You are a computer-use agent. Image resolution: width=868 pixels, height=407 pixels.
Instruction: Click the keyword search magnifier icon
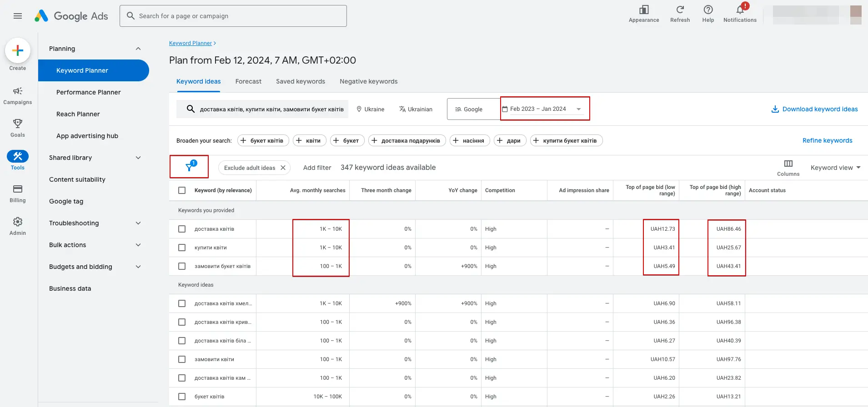191,109
